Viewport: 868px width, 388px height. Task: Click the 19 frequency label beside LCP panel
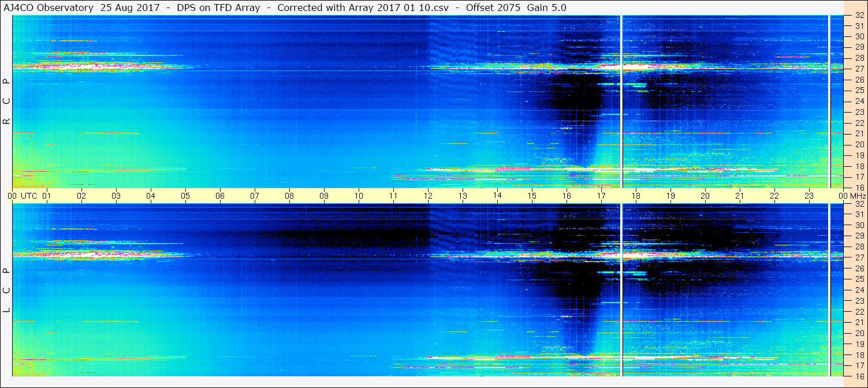[859, 344]
